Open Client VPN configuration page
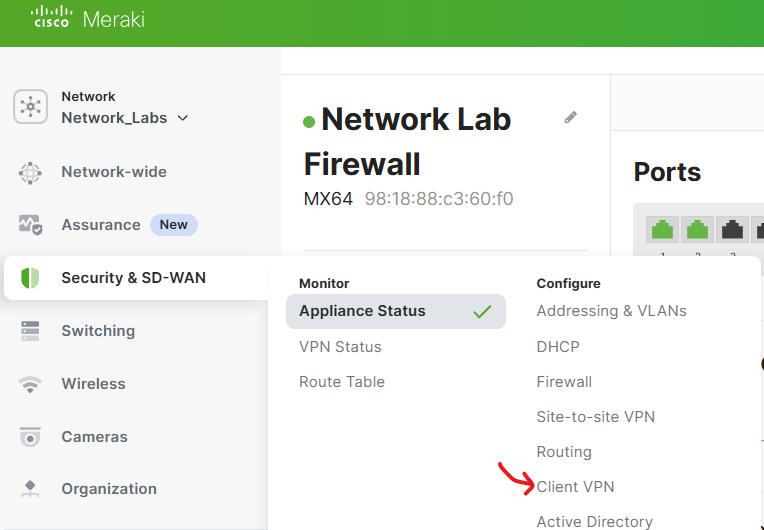The image size is (764, 530). pos(575,487)
